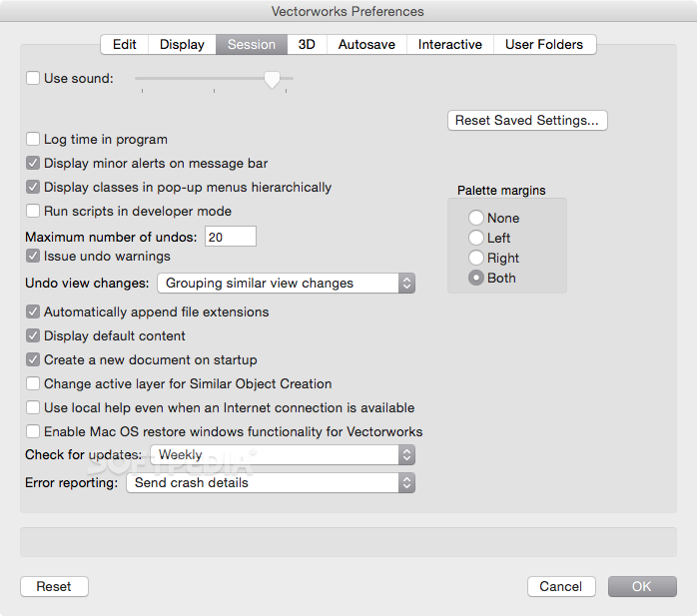Uncheck Create a new document on startup
The image size is (697, 616).
33,359
